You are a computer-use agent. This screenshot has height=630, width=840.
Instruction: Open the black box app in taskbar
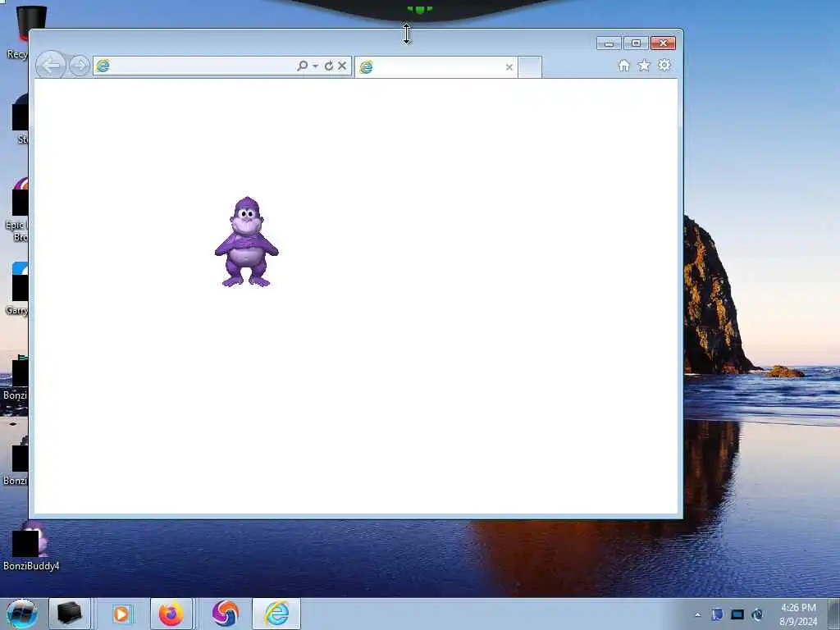[x=70, y=614]
